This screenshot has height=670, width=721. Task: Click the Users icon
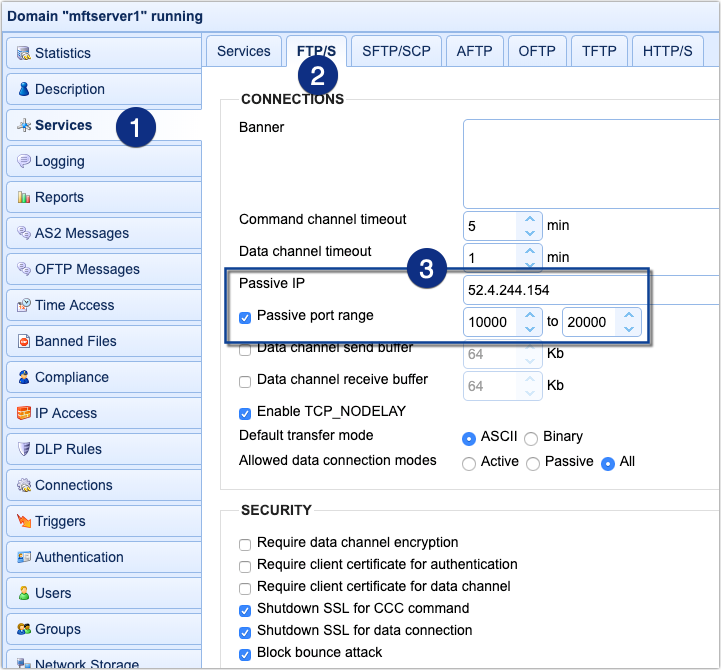coord(24,593)
